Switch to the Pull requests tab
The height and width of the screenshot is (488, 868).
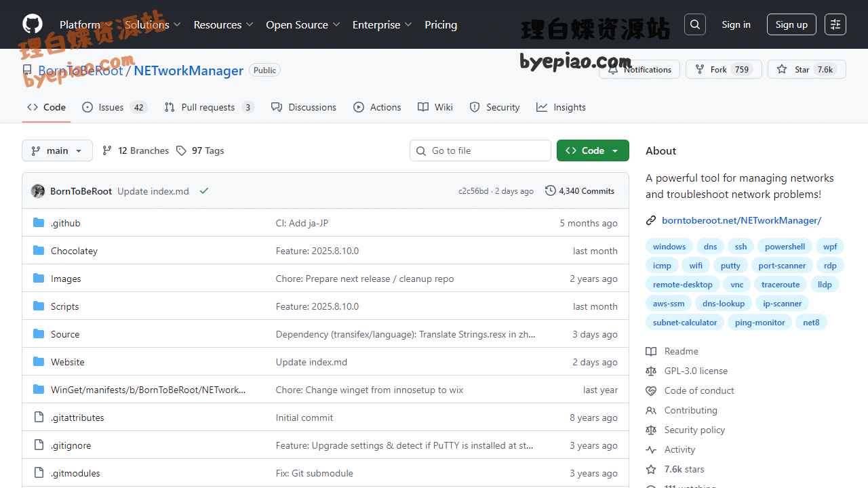(x=209, y=107)
